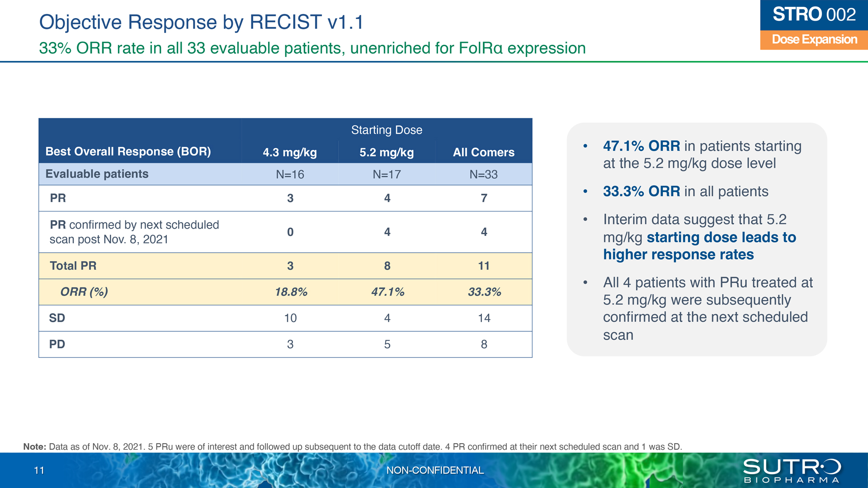Select the 18.8% ORR table cell
This screenshot has height=488, width=868.
[291, 292]
